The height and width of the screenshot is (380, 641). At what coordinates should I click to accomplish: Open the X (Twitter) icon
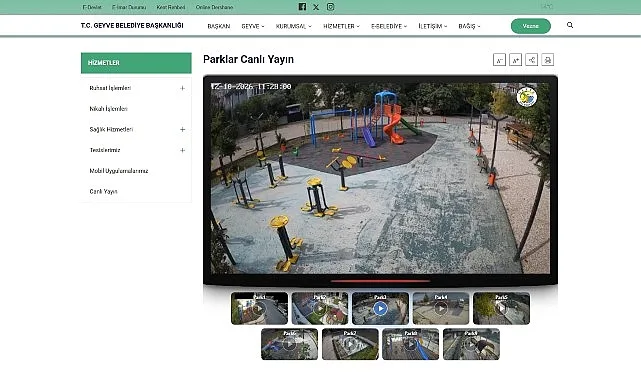316,7
